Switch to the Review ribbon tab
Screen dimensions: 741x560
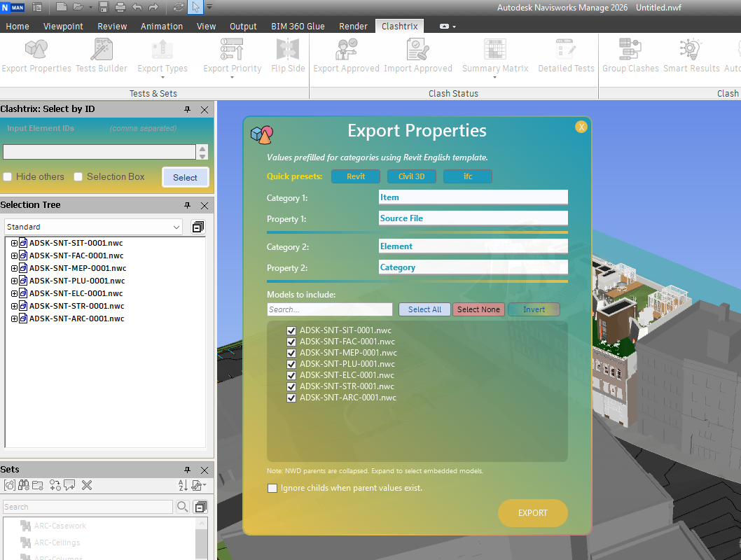(112, 27)
